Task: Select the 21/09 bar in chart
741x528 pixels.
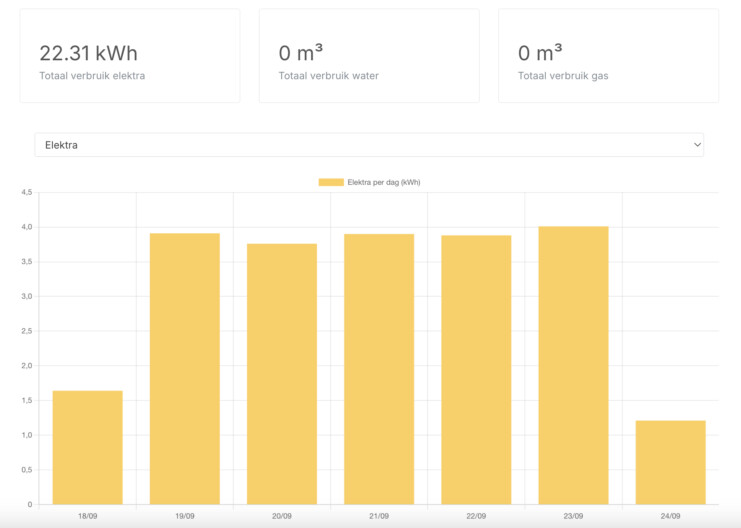Action: click(379, 368)
